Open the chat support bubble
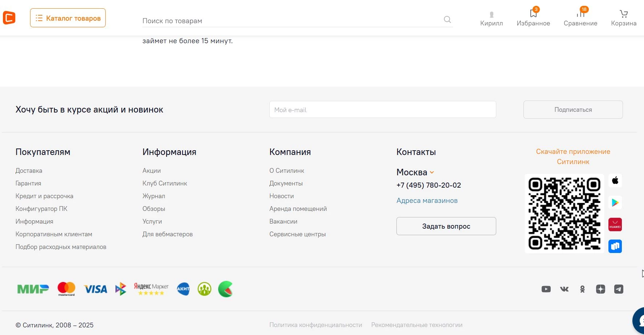 638,320
